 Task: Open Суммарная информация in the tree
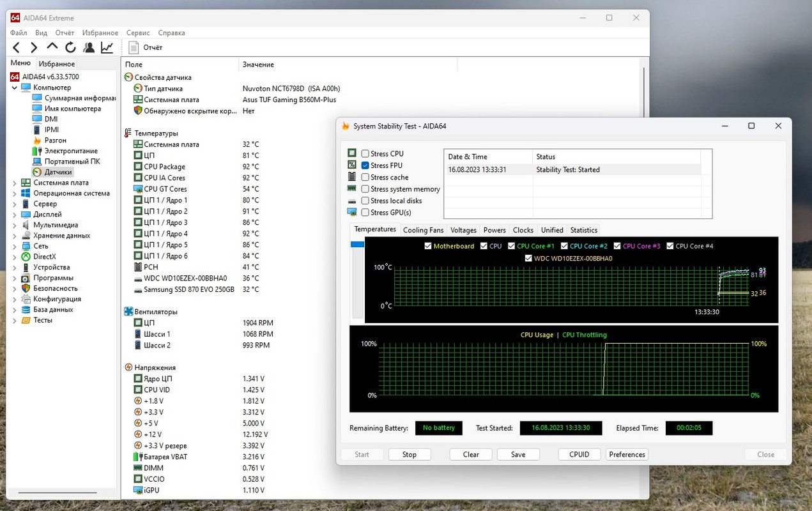[x=80, y=98]
